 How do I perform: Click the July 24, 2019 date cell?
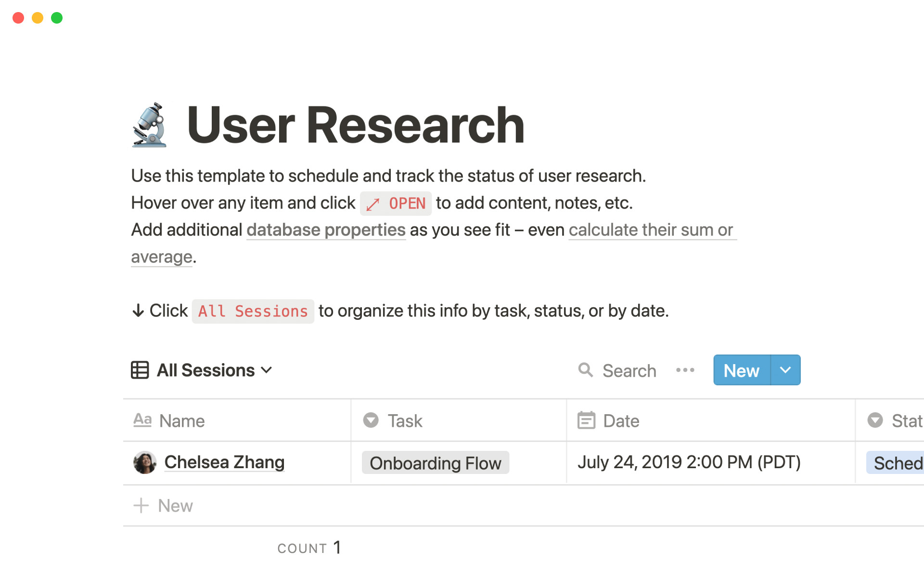click(689, 462)
